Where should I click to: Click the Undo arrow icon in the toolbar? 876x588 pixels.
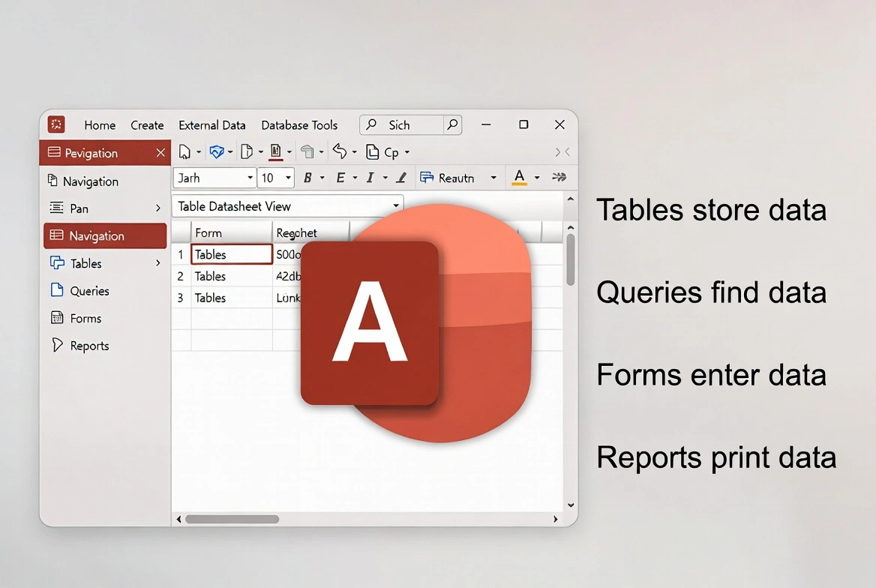click(340, 151)
